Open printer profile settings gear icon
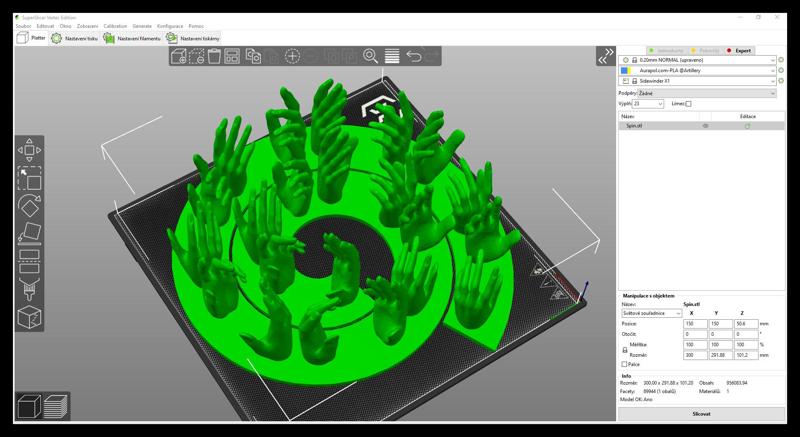The height and width of the screenshot is (437, 800). pos(781,81)
